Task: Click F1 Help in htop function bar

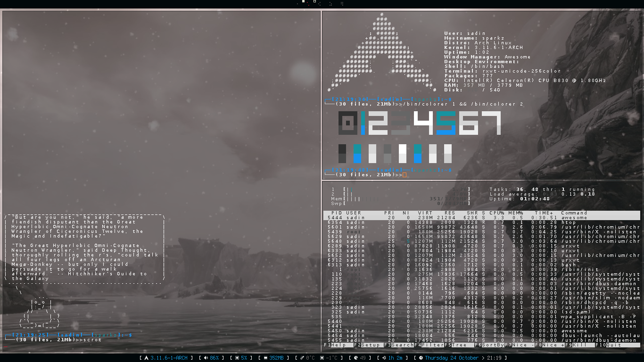Action: [x=339, y=345]
